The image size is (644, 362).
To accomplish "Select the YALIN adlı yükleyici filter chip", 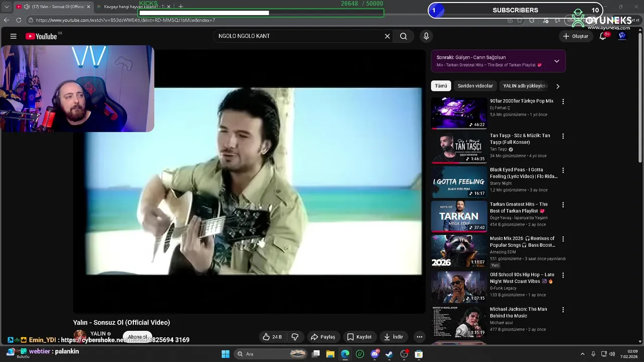I will point(524,86).
